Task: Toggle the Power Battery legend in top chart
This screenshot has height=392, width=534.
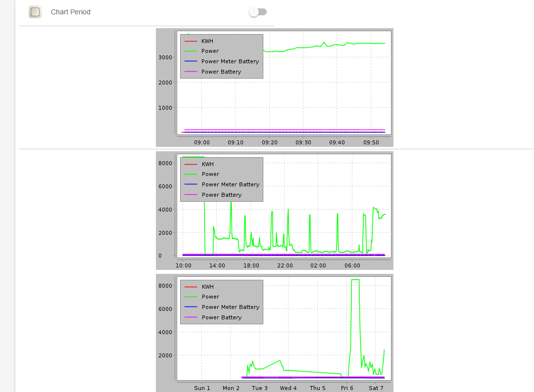Action: click(x=220, y=72)
